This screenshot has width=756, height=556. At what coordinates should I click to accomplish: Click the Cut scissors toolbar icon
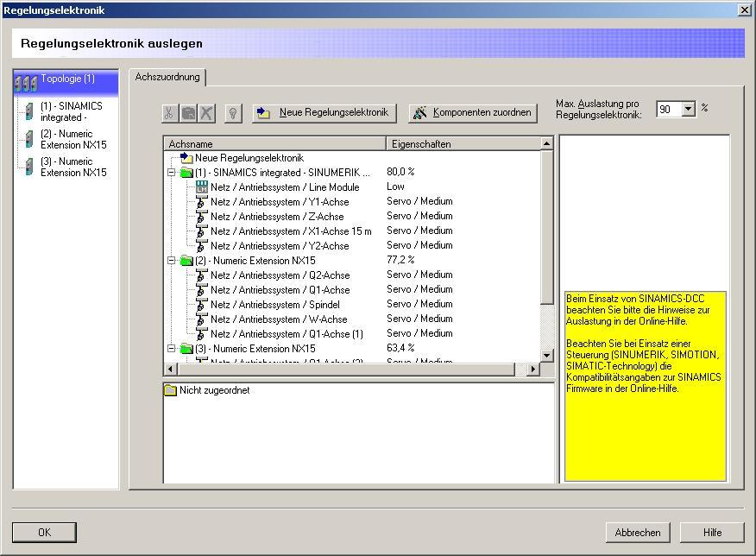point(169,113)
